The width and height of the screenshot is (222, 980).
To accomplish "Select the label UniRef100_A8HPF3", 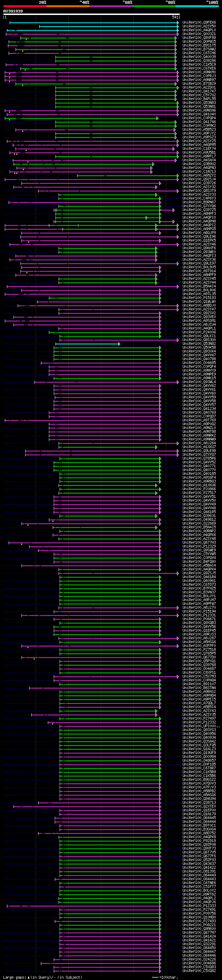I will 199,214.
